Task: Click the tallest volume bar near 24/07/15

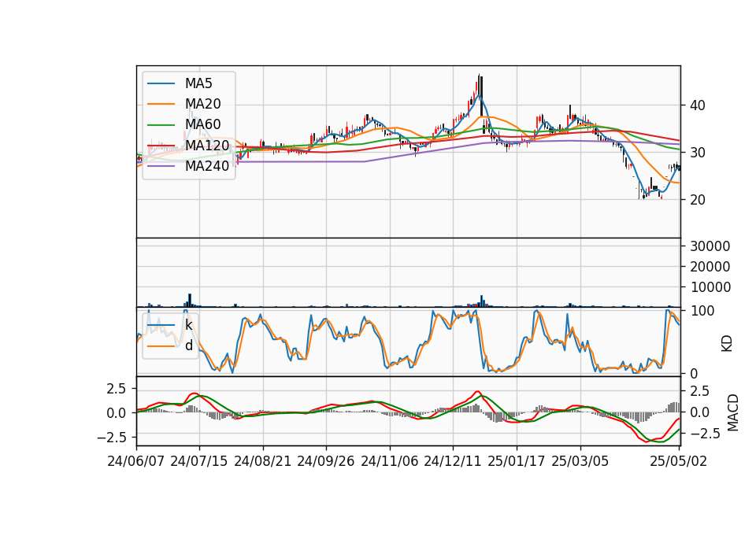Action: pos(190,300)
